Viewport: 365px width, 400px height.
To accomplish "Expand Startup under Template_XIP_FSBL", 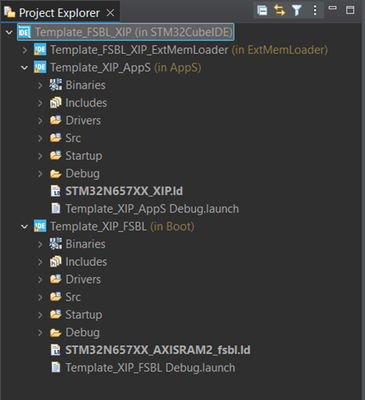I will 40,315.
